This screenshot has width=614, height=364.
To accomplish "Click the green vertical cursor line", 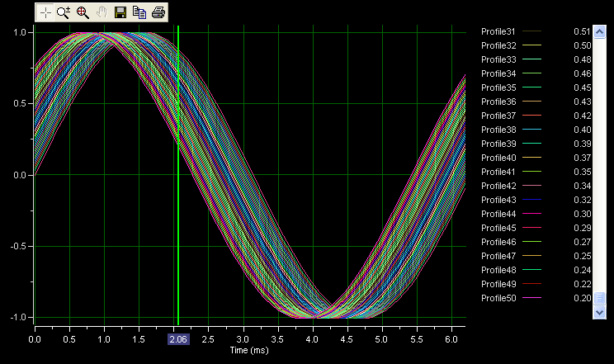I will coord(178,206).
